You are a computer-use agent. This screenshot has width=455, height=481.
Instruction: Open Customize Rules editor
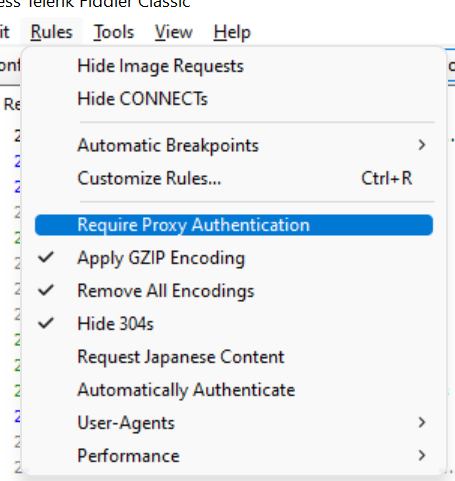tap(234, 178)
